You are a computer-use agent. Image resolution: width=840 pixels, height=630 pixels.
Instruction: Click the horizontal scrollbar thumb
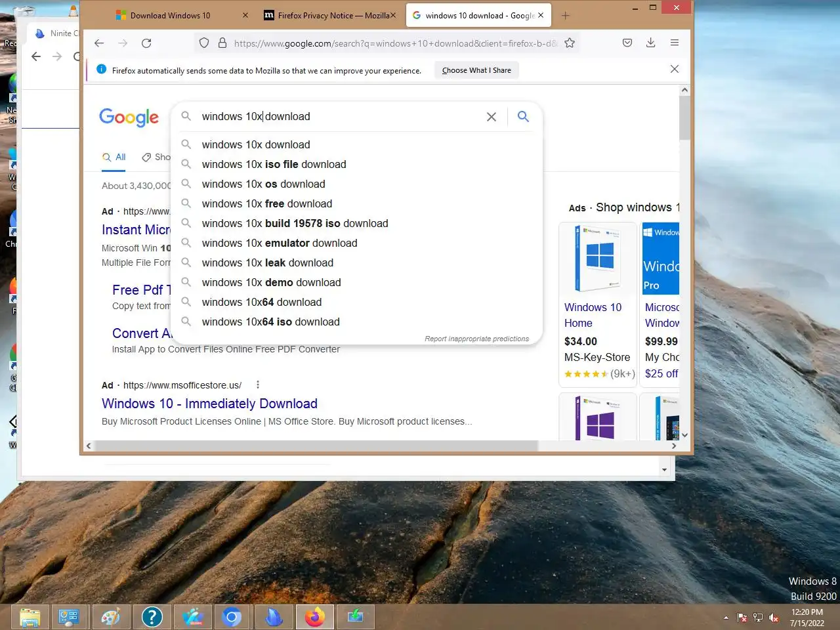coord(316,446)
